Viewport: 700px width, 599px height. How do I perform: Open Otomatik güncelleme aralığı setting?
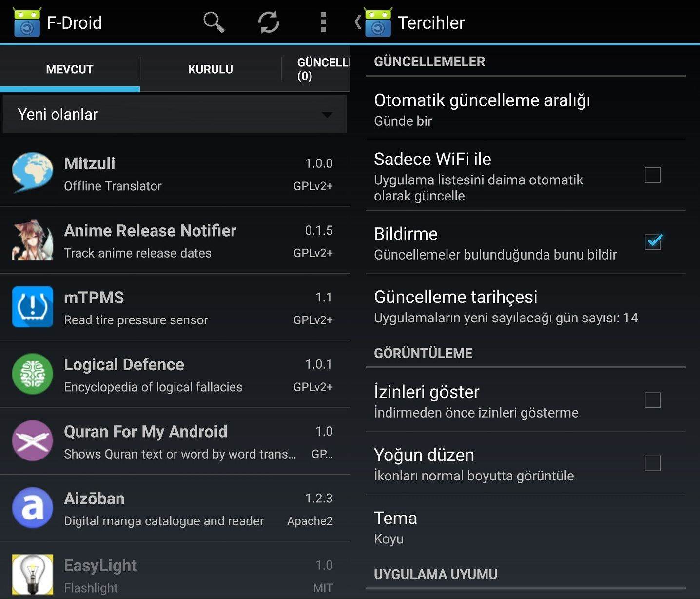(x=525, y=109)
